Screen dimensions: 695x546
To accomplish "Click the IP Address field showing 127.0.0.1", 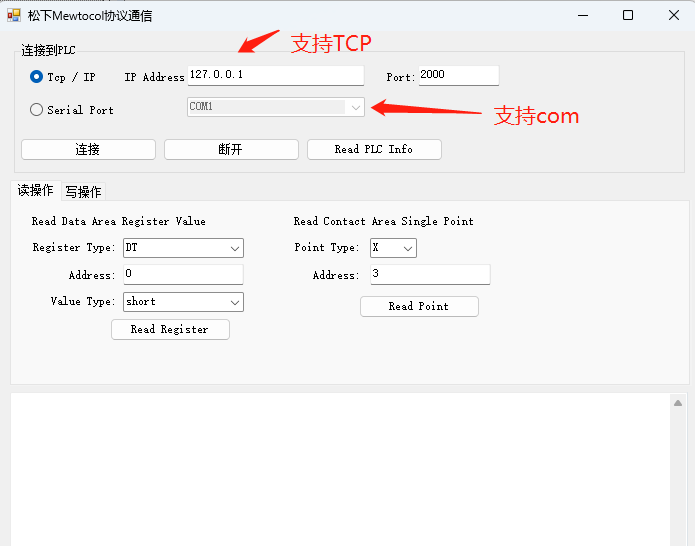I will [276, 75].
